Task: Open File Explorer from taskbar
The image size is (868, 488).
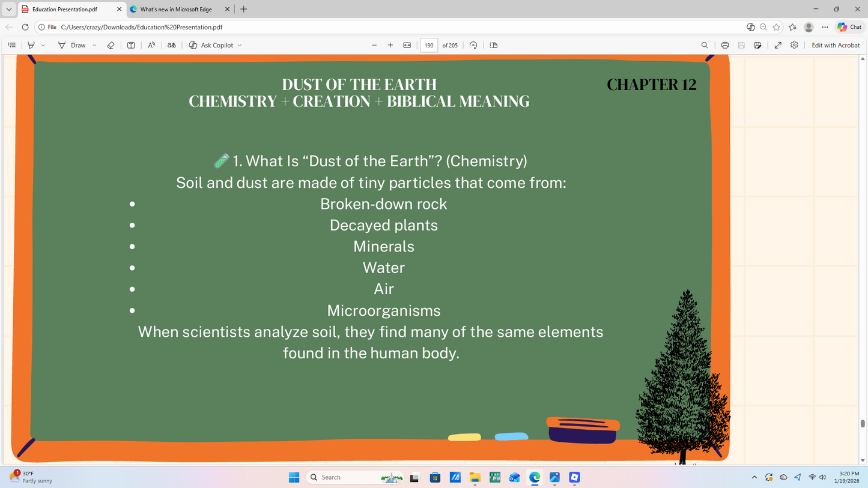Action: click(475, 477)
